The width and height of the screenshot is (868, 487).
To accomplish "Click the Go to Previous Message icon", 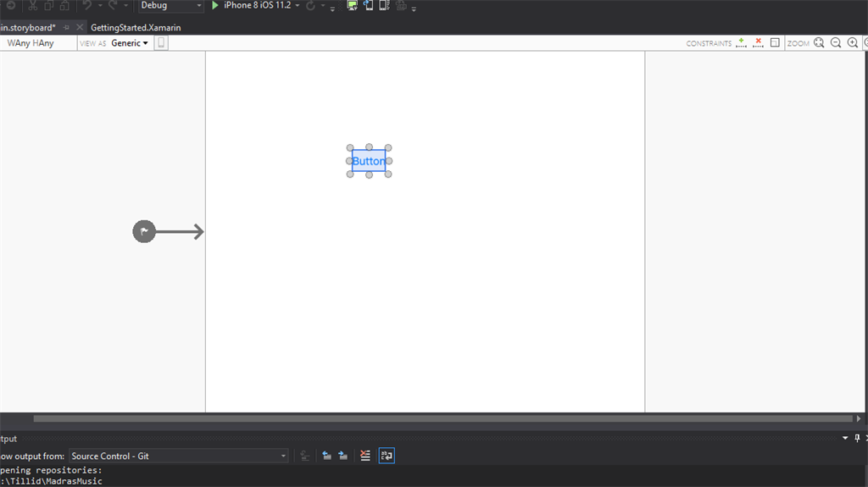I will (x=326, y=456).
